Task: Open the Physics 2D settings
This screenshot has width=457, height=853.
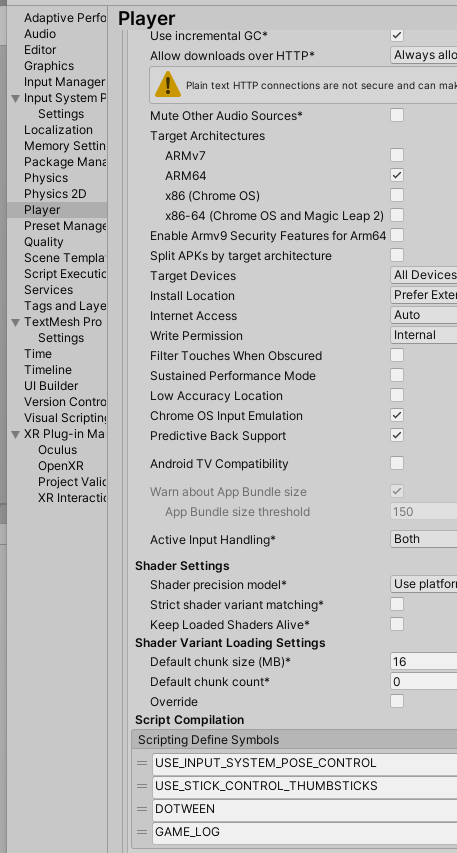Action: point(55,194)
